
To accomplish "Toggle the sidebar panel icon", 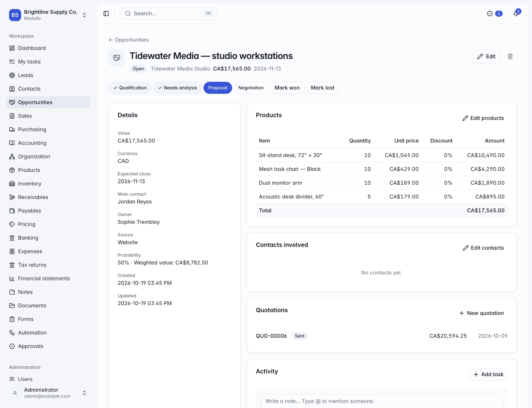I will (x=106, y=13).
